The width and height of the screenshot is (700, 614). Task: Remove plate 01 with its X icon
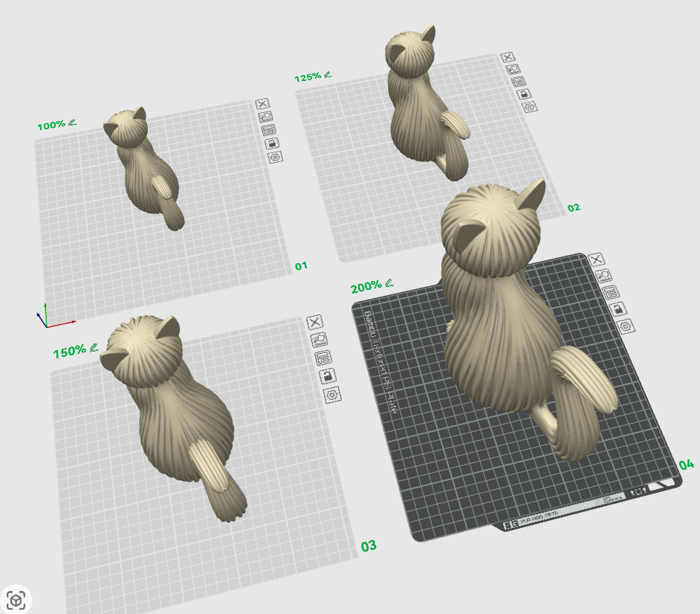click(x=262, y=104)
